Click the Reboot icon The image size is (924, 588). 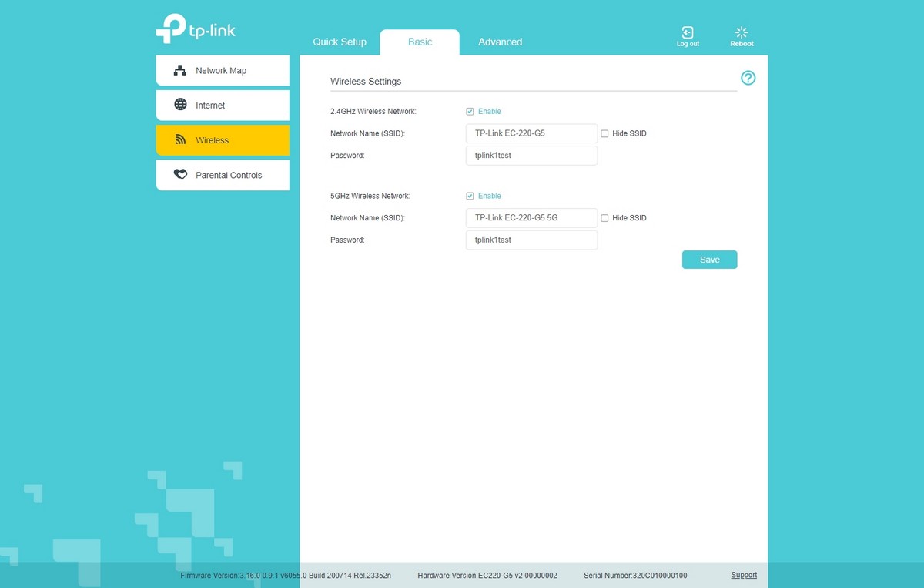[742, 32]
